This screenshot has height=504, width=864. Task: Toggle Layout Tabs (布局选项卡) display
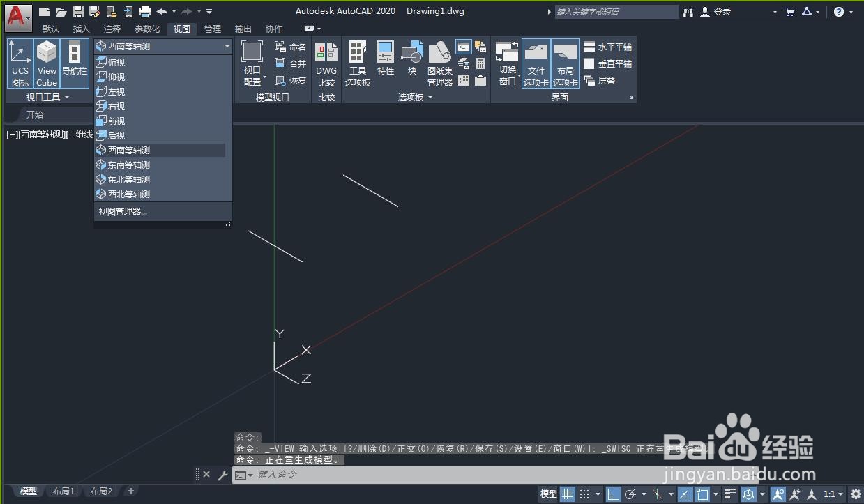(x=565, y=63)
